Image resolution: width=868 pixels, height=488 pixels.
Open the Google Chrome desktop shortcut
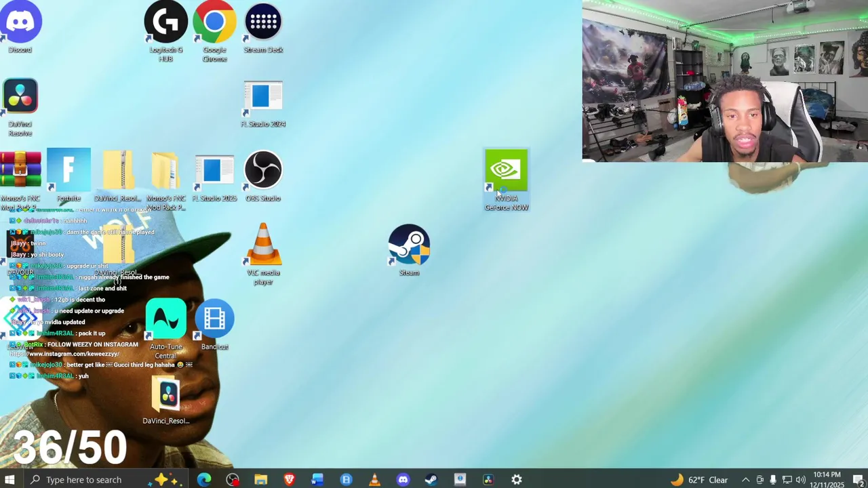[x=214, y=31]
